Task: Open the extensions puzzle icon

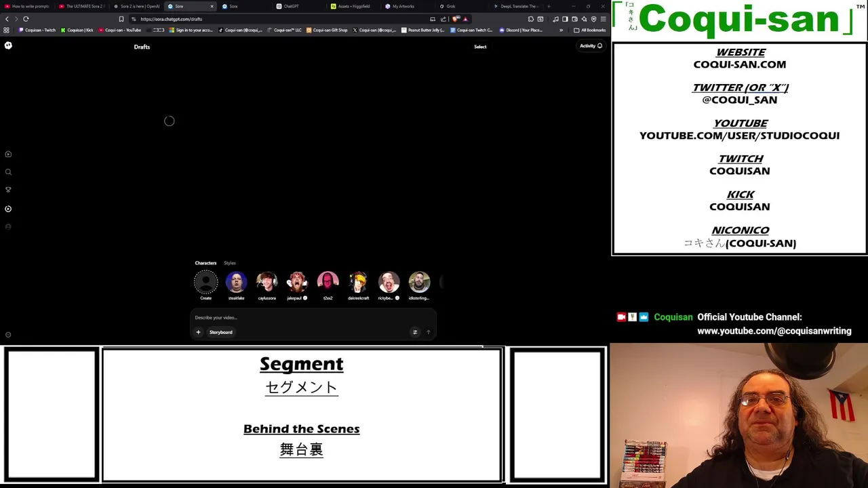Action: tap(531, 19)
